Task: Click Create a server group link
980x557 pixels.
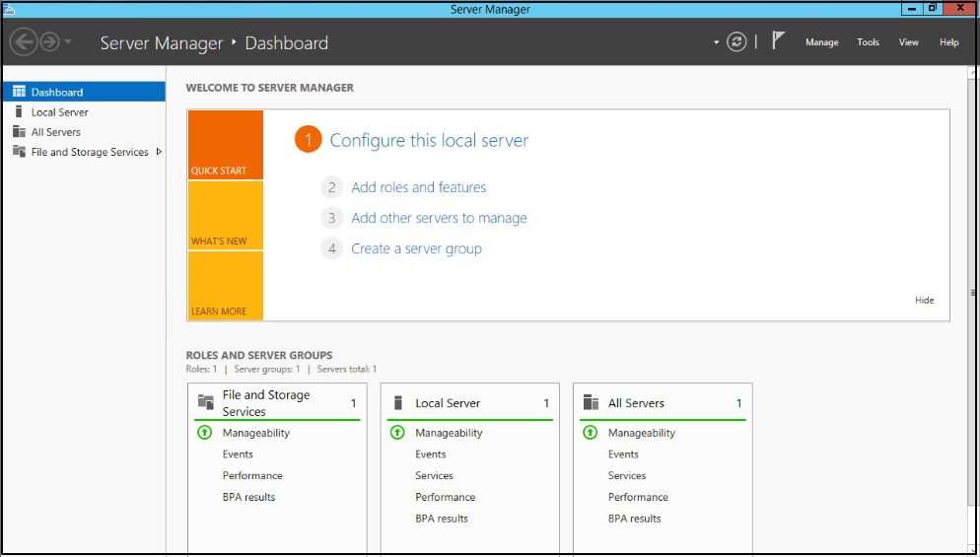Action: click(416, 248)
